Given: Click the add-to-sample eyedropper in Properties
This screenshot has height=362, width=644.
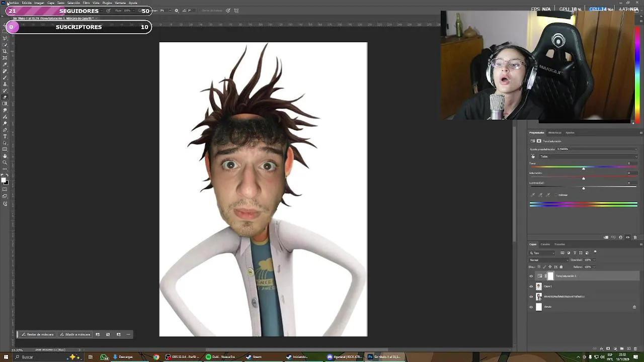Looking at the screenshot, I should click(x=540, y=195).
